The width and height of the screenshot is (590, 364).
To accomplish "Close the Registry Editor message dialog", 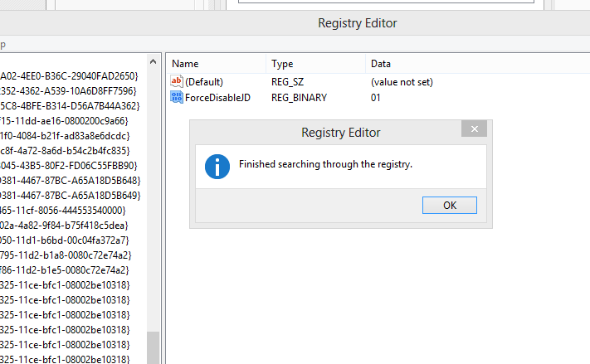I will tap(474, 129).
